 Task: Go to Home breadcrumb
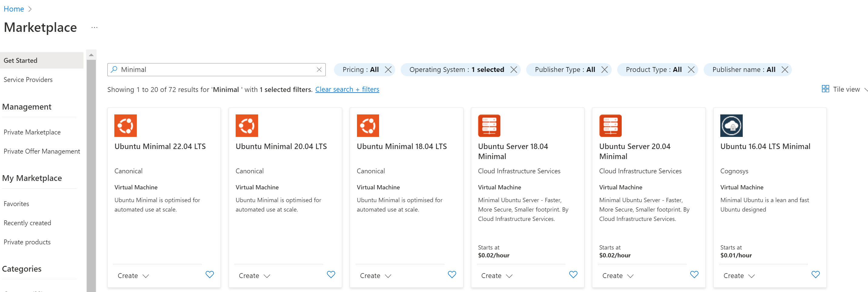click(13, 9)
